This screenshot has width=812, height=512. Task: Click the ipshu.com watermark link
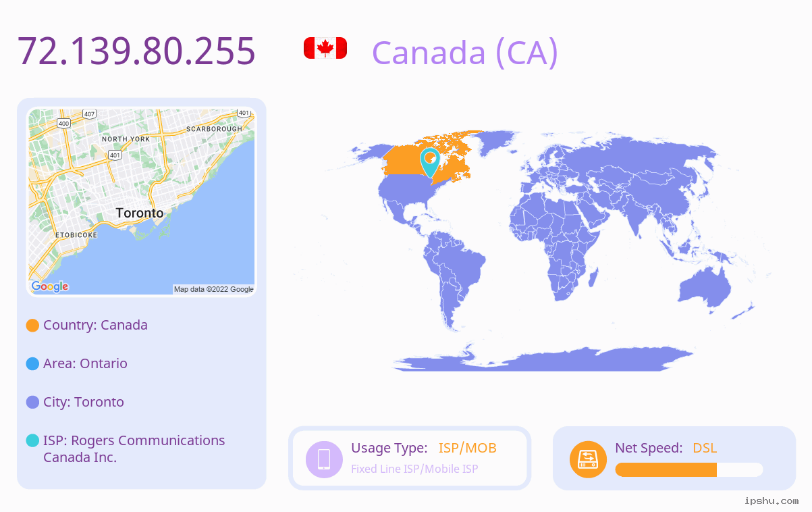[772, 501]
